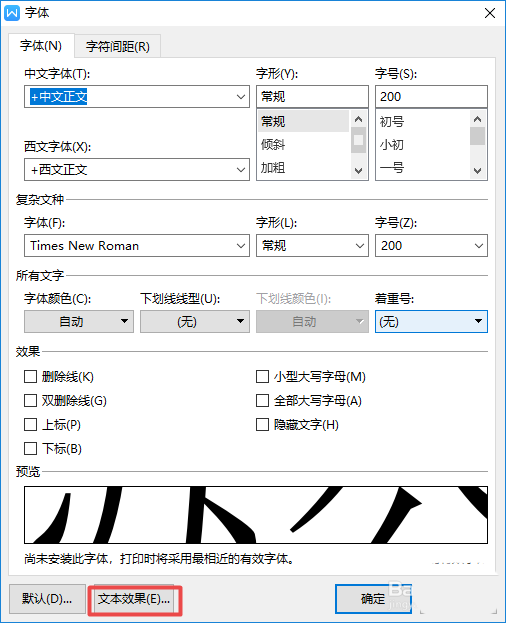The width and height of the screenshot is (506, 623).
Task: Select 倾斜 in the 字形 list
Action: 303,145
